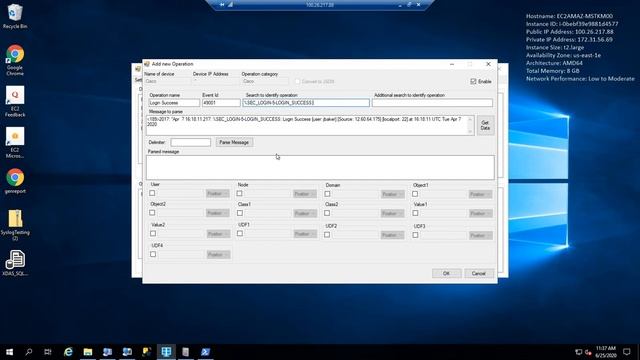Open the yellow key app on taskbar
Viewport: 640px width, 360px height.
click(147, 352)
